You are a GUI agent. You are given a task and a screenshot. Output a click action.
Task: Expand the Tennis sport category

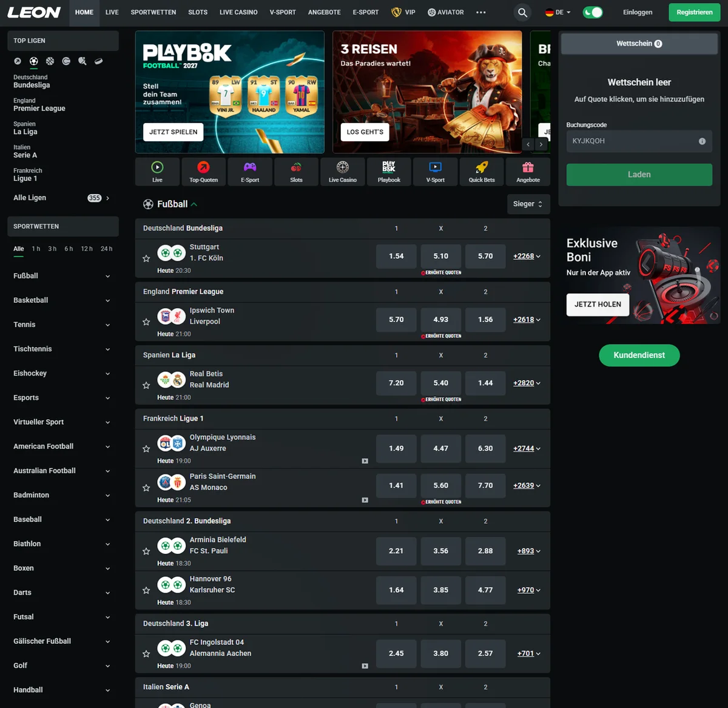pos(62,325)
